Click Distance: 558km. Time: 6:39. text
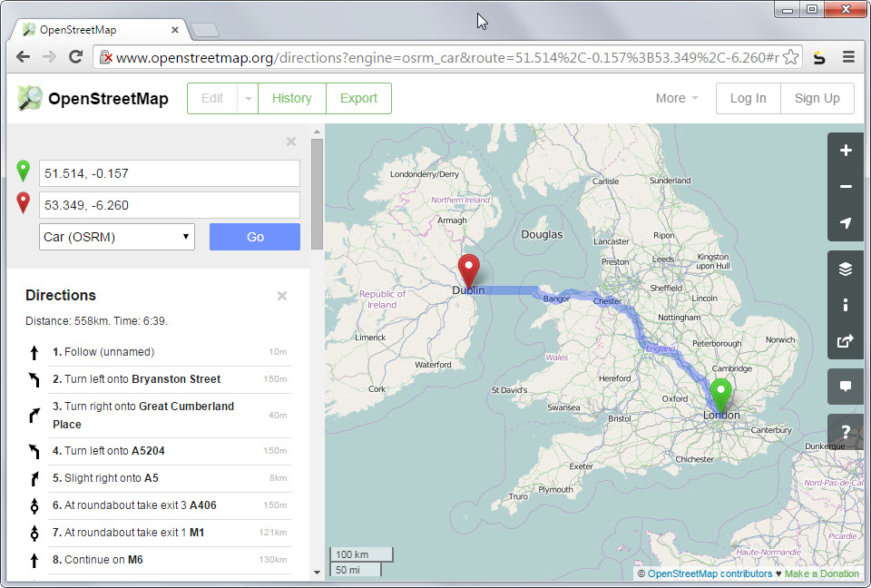Screen dimensions: 871x588 point(97,321)
